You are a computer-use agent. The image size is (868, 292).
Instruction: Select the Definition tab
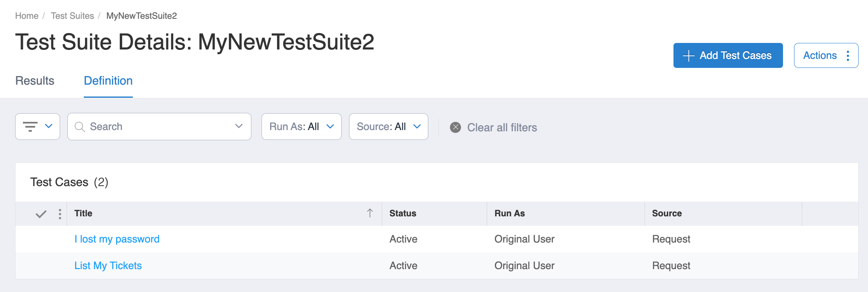click(x=108, y=81)
